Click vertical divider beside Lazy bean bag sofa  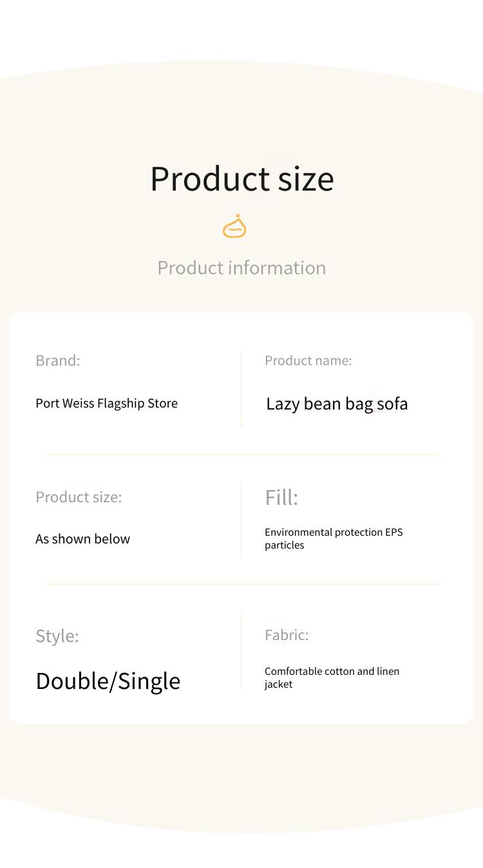pos(241,389)
